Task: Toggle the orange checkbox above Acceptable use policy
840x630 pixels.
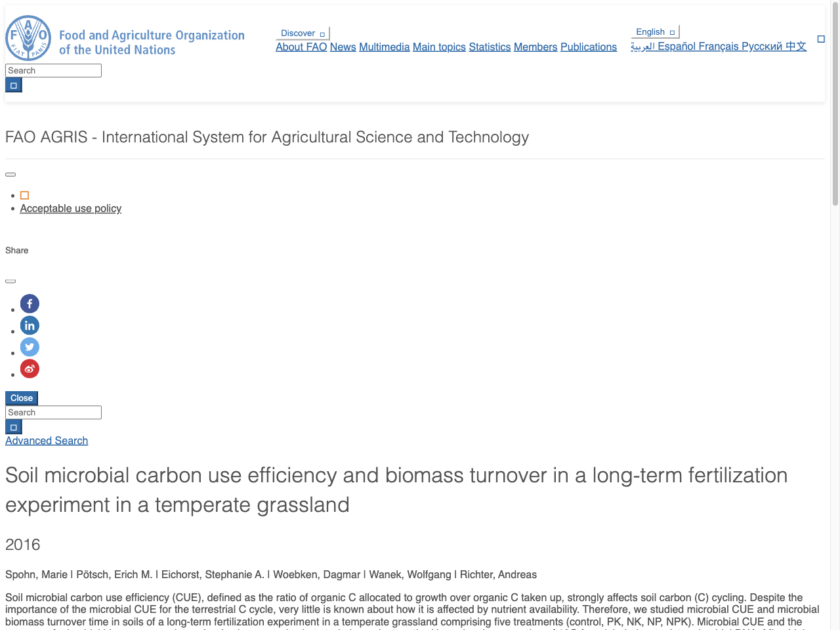Action: [x=24, y=195]
